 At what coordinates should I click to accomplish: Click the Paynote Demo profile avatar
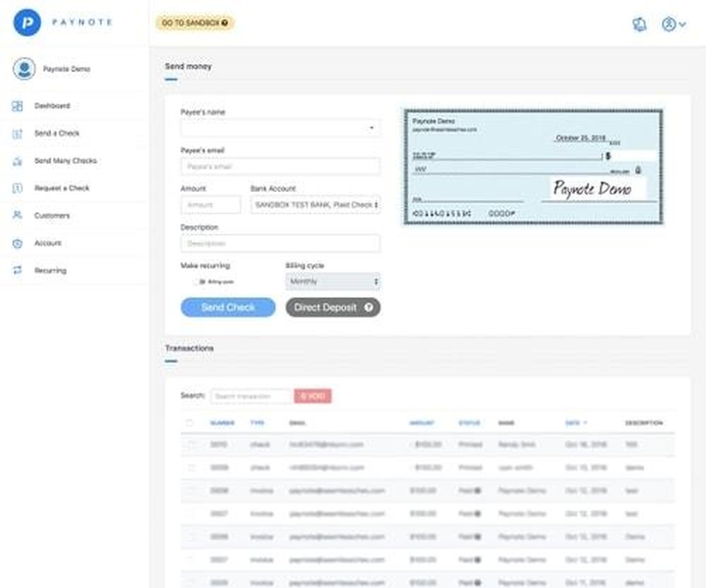point(24,69)
